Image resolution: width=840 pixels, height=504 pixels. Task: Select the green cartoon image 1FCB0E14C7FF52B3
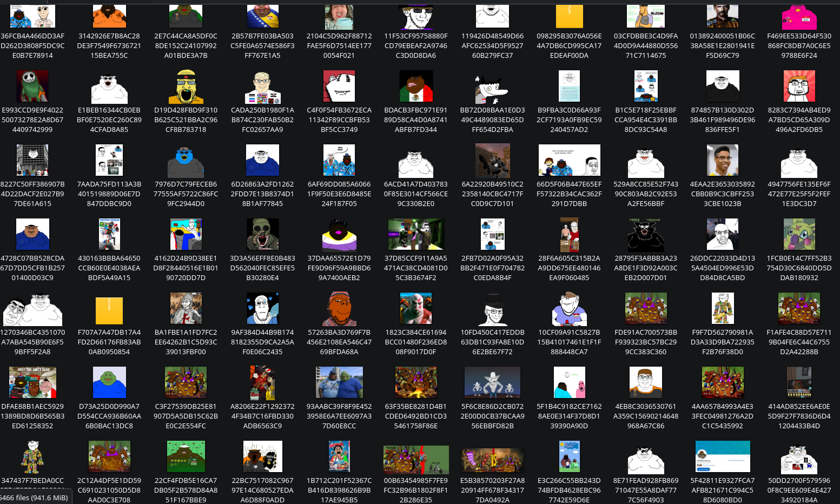coord(799,235)
